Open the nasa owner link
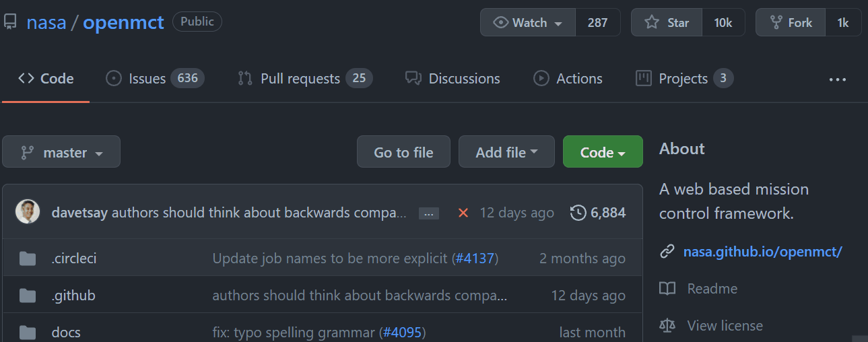This screenshot has height=342, width=868. pos(46,22)
